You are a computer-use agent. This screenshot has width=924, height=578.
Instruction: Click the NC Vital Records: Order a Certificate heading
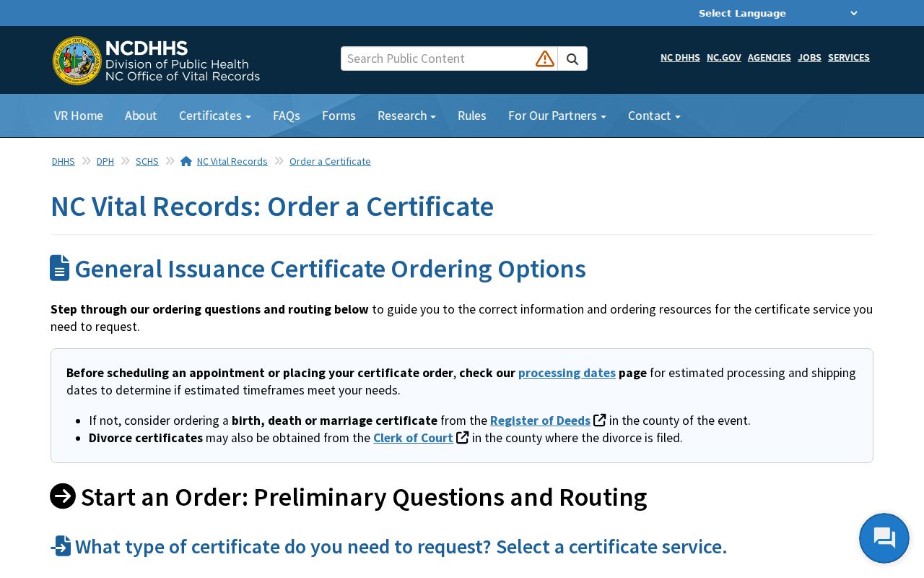click(x=272, y=207)
